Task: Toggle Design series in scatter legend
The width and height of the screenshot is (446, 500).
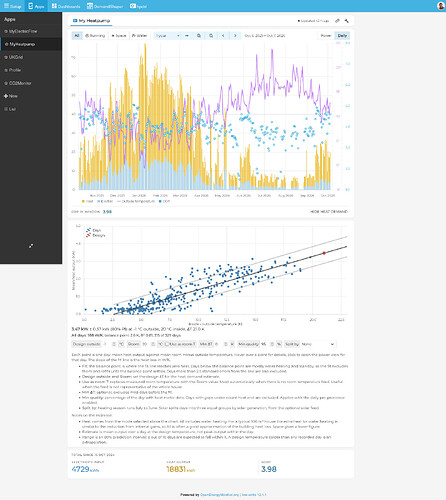Action: tap(96, 235)
